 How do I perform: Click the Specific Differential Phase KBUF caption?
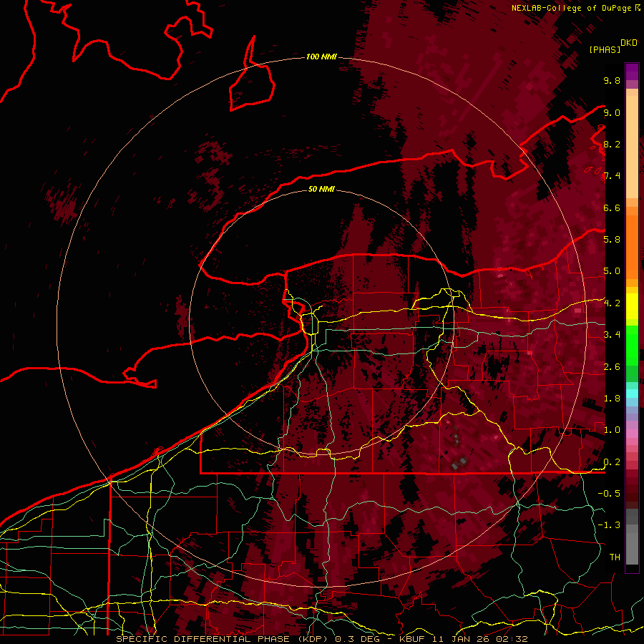click(x=321, y=639)
